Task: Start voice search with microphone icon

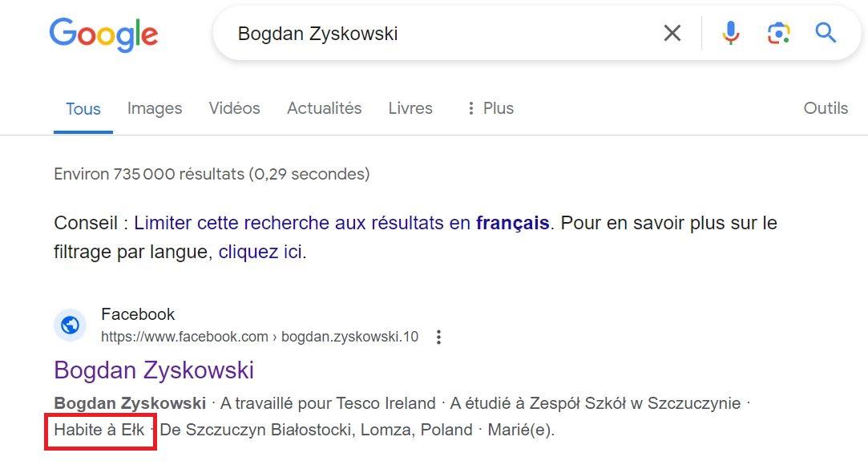Action: [731, 33]
